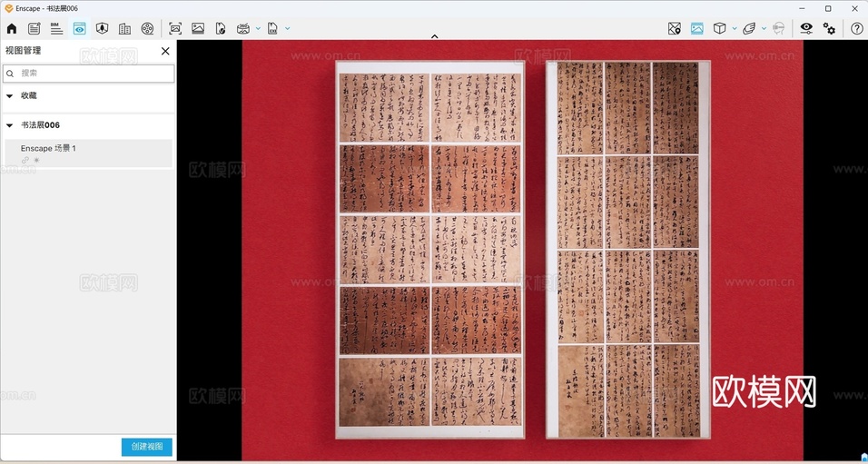Minimize the Enscape window
The image size is (868, 464).
point(803,8)
